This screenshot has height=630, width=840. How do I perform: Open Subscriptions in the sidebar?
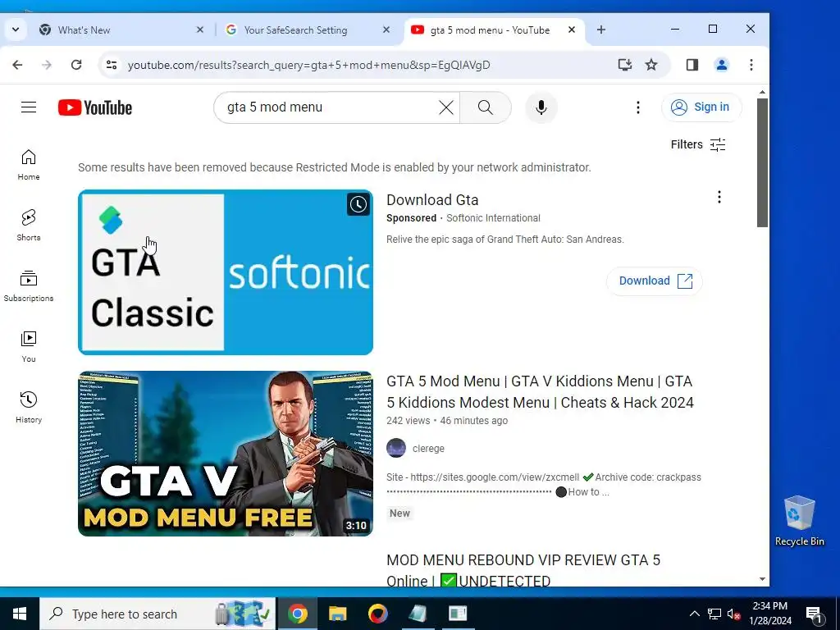[29, 286]
